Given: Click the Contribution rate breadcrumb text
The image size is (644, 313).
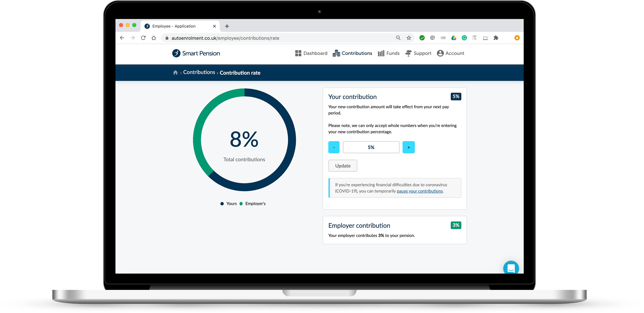Looking at the screenshot, I should point(240,73).
